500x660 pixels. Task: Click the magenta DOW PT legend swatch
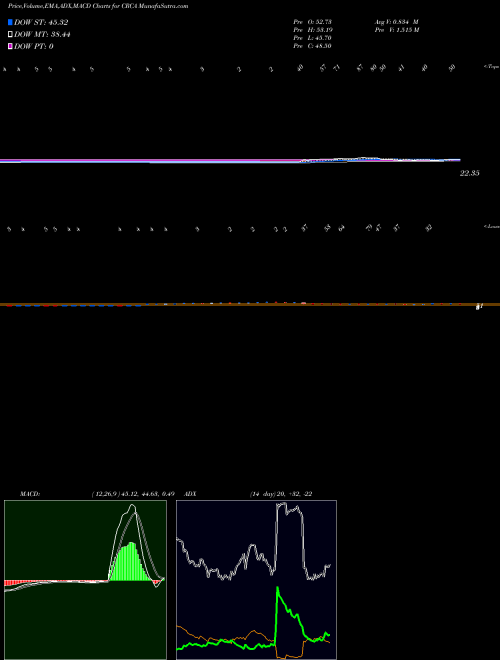[x=11, y=46]
